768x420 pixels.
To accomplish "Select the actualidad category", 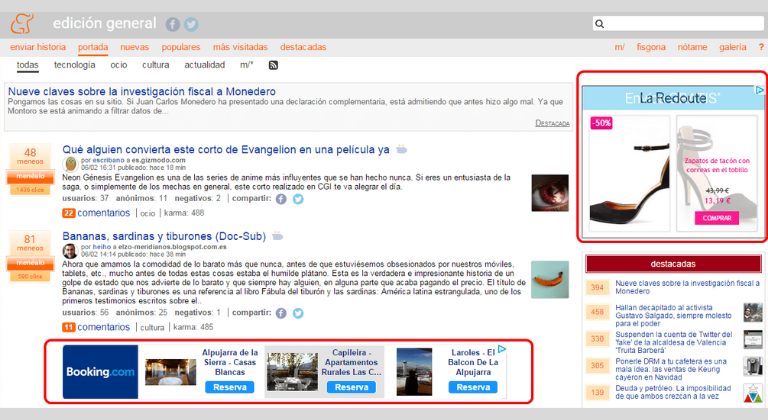I will point(205,65).
